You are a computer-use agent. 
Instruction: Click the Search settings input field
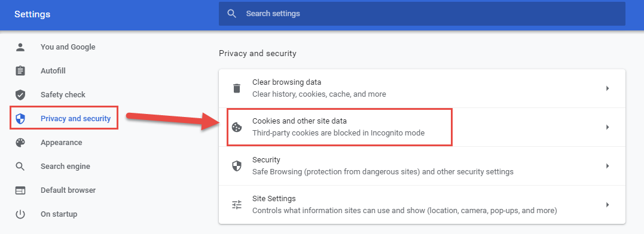422,14
